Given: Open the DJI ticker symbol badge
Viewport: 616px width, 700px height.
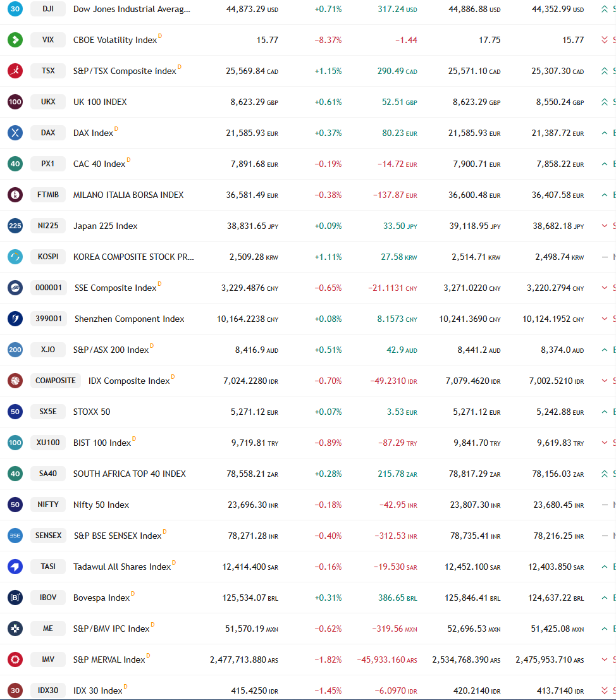Looking at the screenshot, I should point(48,9).
